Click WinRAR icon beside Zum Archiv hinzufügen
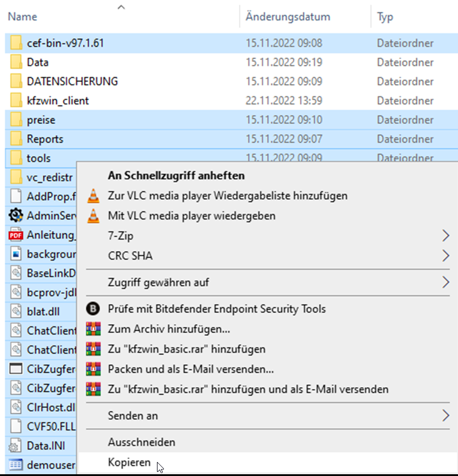458x476 pixels. tap(93, 329)
